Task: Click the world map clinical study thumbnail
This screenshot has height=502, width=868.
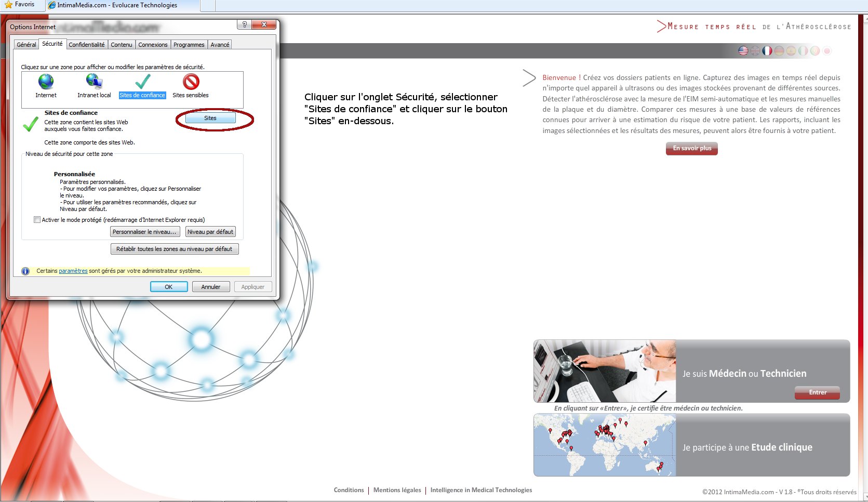Action: pos(605,445)
